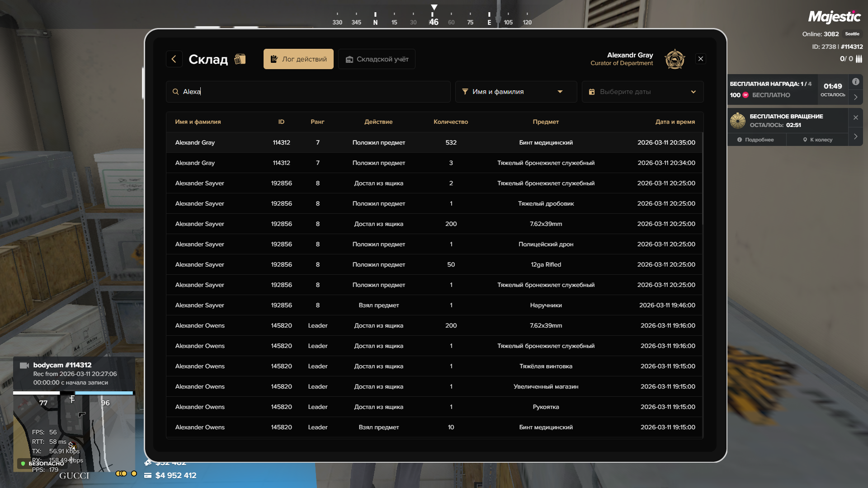Click the wheel icon in free spin panel

(738, 121)
